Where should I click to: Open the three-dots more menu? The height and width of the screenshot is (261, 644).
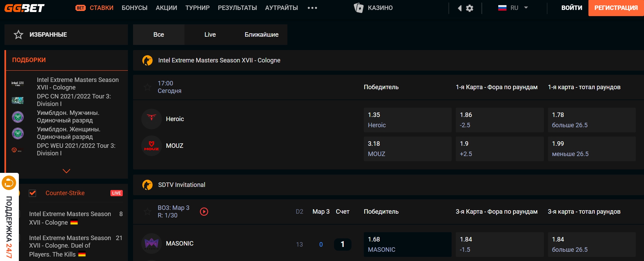click(312, 8)
